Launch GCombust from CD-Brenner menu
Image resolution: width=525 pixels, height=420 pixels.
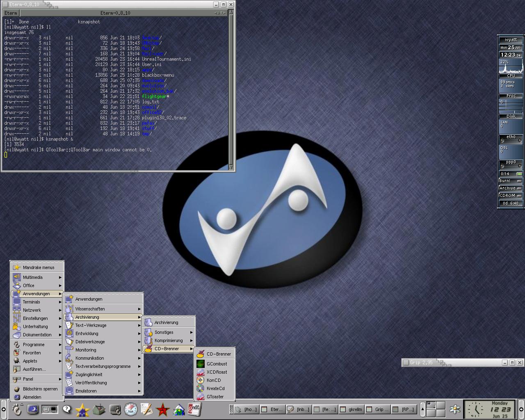[x=215, y=364]
